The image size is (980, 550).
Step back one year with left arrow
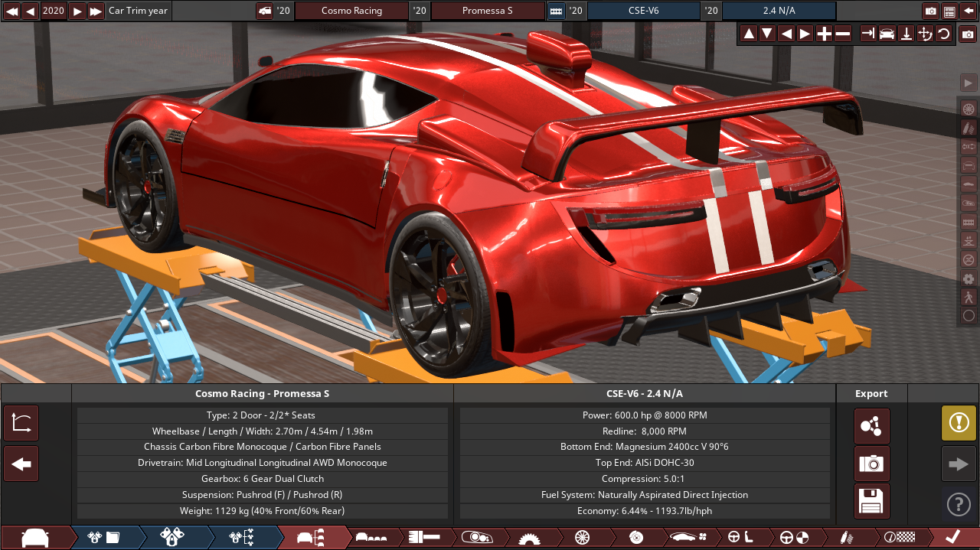tap(31, 11)
